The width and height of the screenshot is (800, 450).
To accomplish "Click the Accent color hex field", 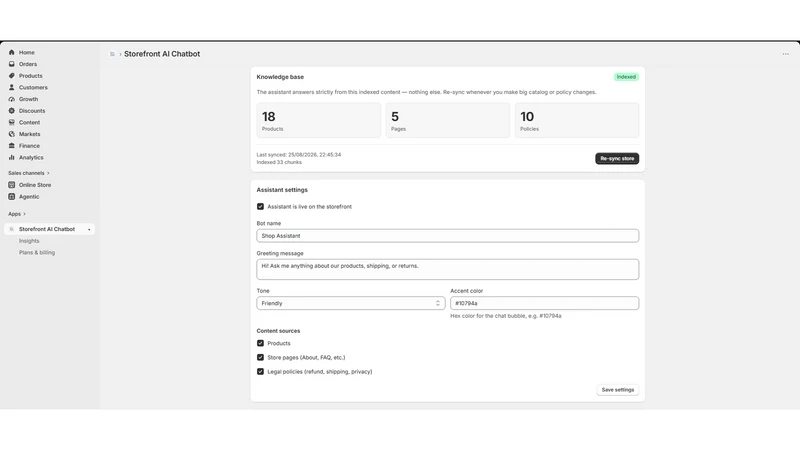I will pyautogui.click(x=544, y=303).
